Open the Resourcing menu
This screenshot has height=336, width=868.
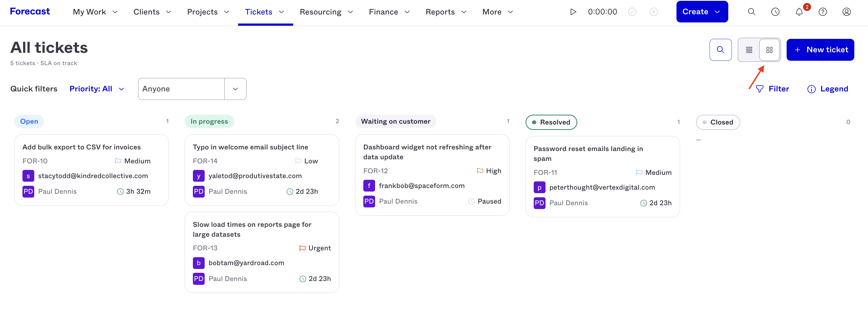tap(326, 12)
